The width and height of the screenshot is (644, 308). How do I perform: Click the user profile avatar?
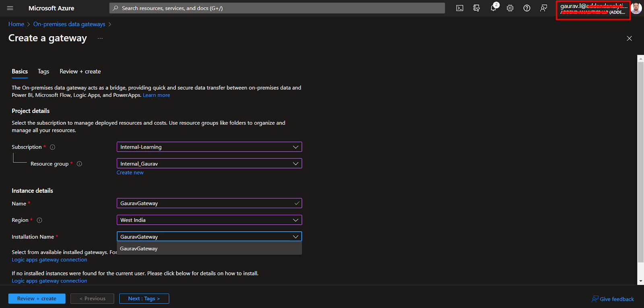tap(636, 8)
